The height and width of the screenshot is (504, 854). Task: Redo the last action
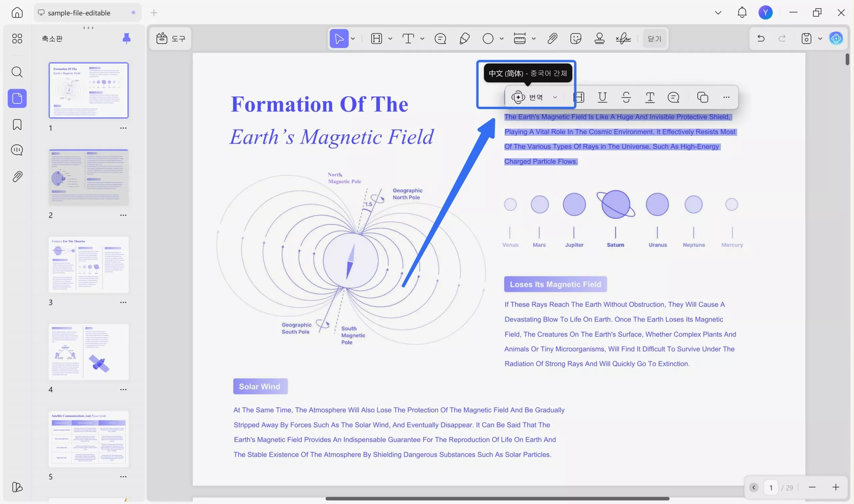point(782,38)
